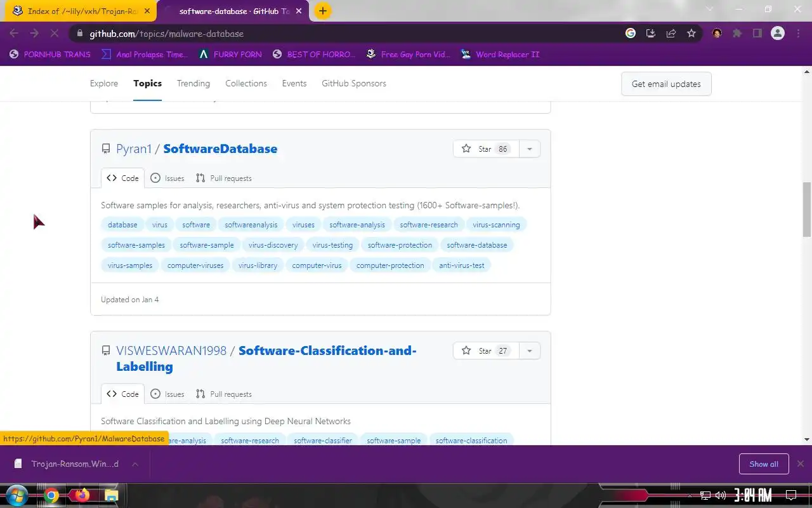Expand star dropdown for Software-Classification-and-Labelling

(x=530, y=351)
